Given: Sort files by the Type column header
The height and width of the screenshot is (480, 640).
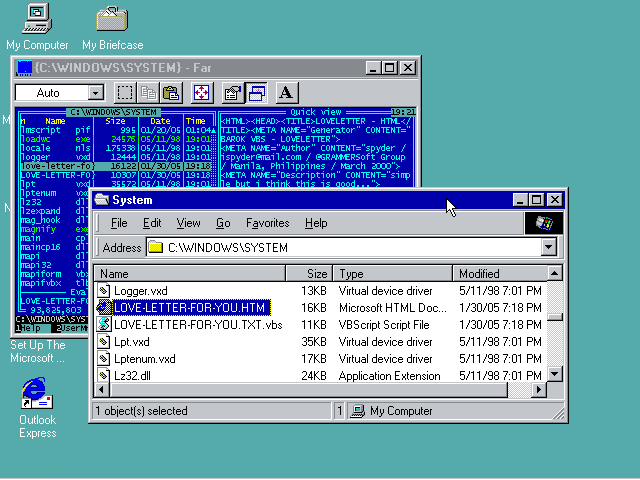Looking at the screenshot, I should coord(392,273).
